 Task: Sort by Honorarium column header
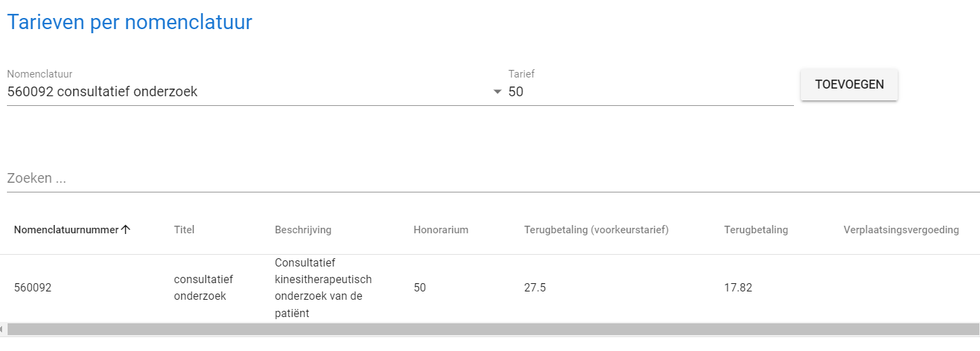441,230
